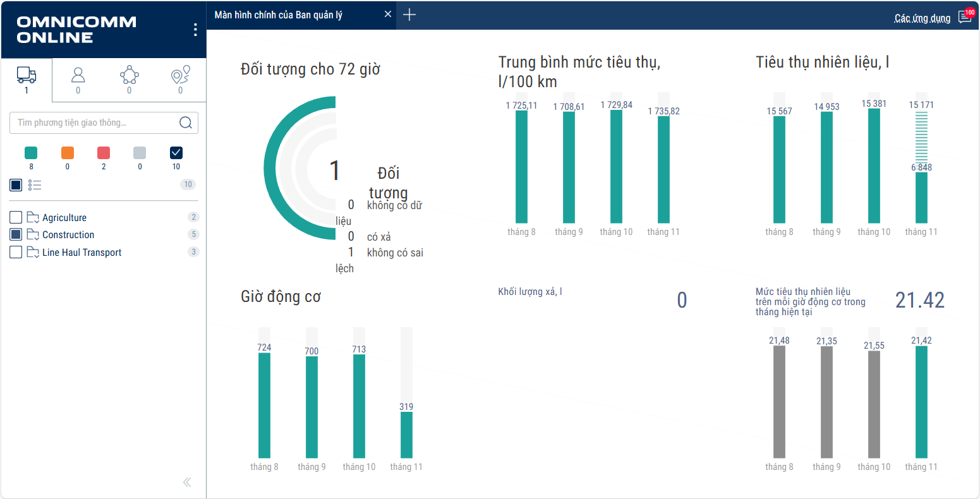Expand the Agriculture folder
980x499 pixels.
(x=33, y=217)
